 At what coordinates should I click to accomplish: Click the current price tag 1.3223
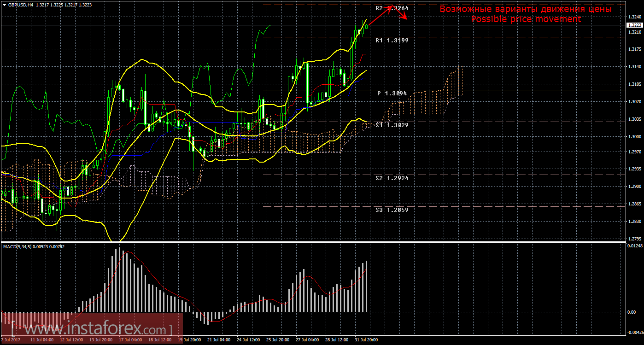635,25
